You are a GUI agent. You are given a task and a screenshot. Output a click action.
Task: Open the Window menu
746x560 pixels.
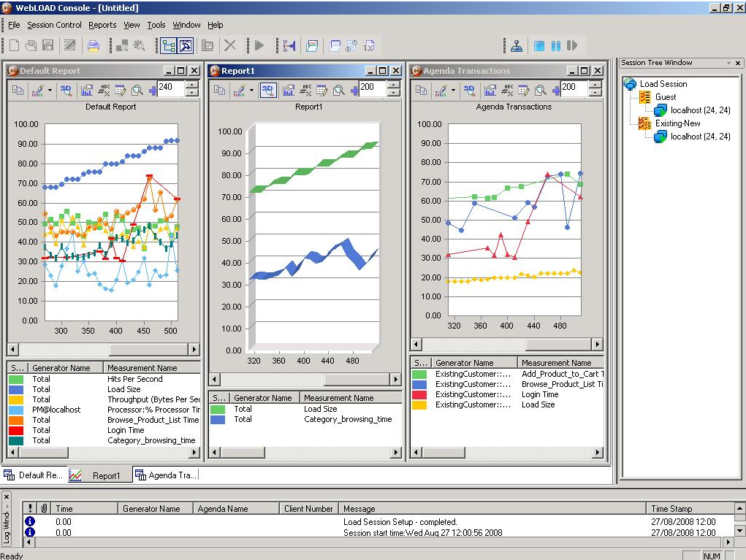coord(186,25)
